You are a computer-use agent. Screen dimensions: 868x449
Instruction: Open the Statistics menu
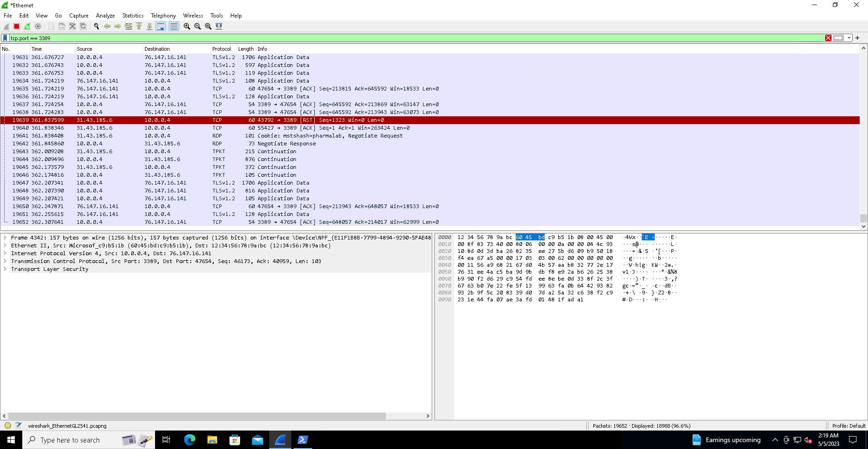coord(133,15)
